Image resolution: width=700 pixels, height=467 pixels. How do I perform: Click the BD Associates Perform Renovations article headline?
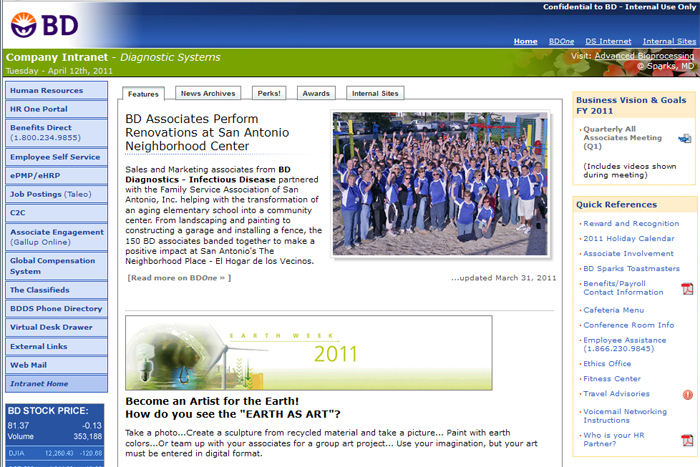[207, 132]
